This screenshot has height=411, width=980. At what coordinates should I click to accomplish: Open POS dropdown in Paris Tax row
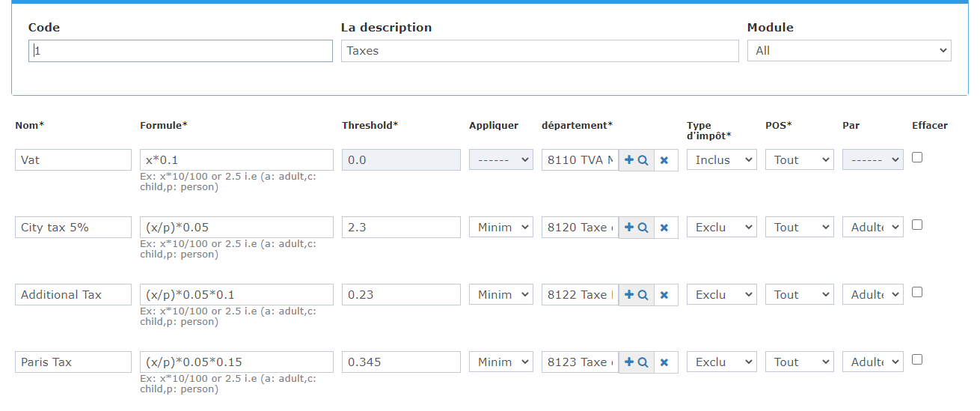click(x=799, y=362)
